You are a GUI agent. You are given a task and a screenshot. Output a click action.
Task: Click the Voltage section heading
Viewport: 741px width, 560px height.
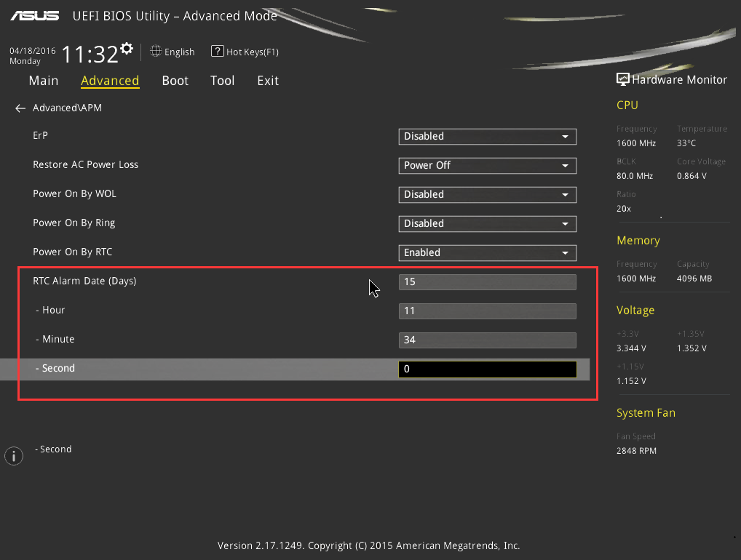pyautogui.click(x=635, y=311)
